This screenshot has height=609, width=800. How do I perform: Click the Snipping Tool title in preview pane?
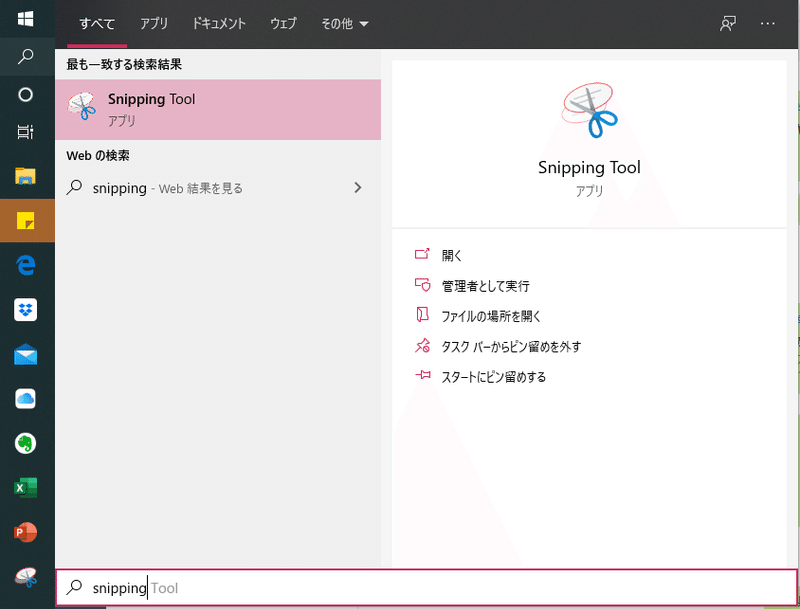point(589,167)
